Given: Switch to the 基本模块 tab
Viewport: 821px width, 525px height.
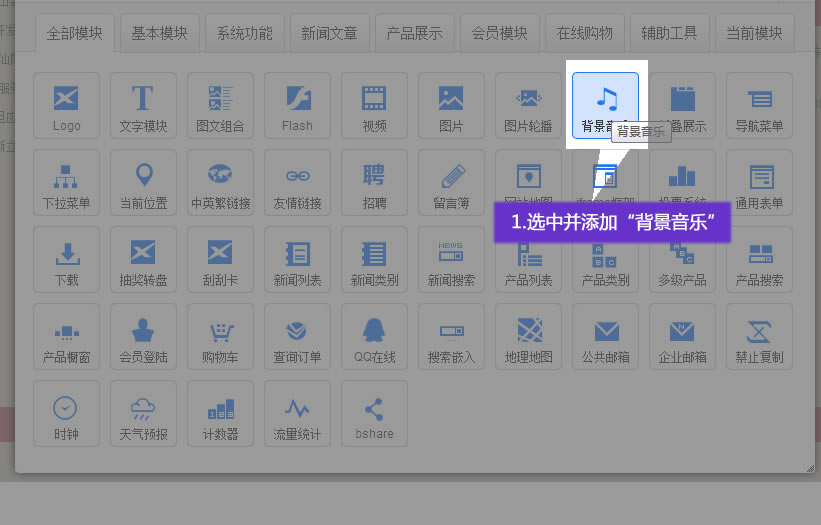Looking at the screenshot, I should pyautogui.click(x=159, y=33).
